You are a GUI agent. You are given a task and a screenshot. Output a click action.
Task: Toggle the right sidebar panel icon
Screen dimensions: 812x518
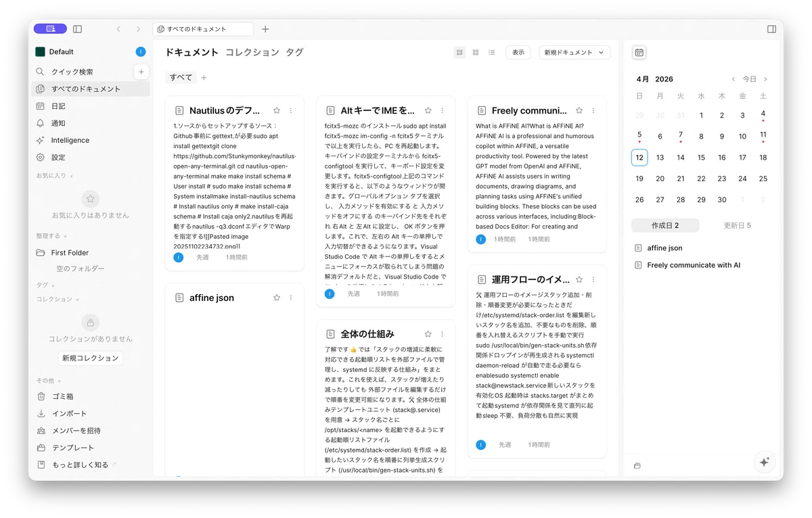coord(771,29)
